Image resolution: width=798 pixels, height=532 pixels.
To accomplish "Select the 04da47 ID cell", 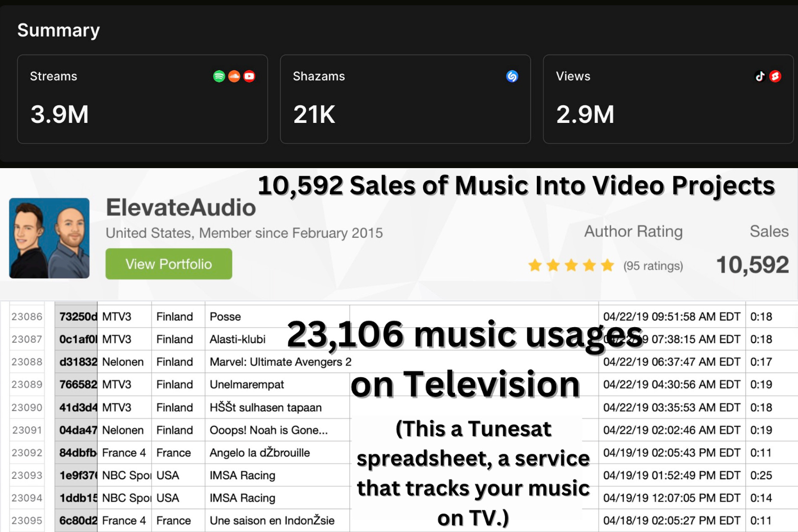I will pyautogui.click(x=77, y=430).
